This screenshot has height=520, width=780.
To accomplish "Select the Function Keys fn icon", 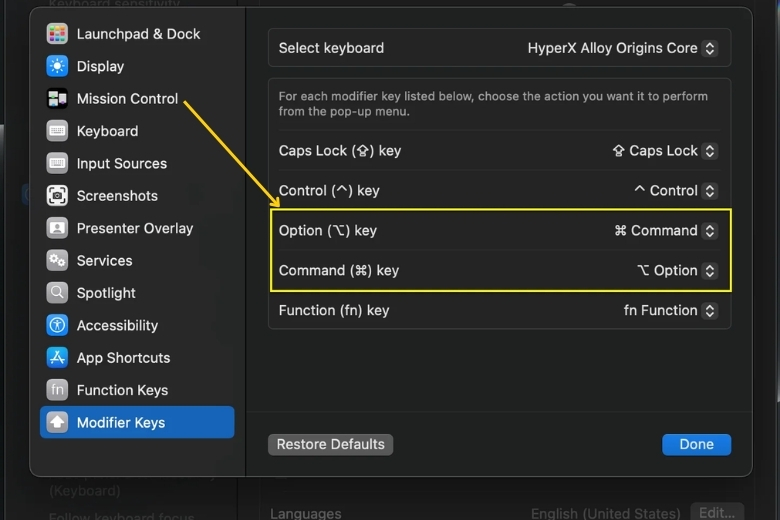I will (57, 390).
